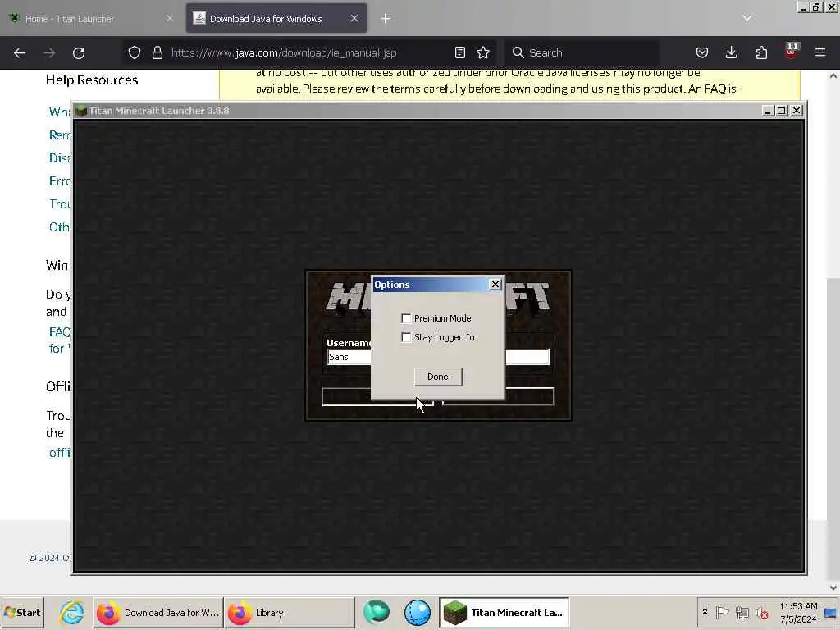Bookmark this page with the star

tap(483, 52)
